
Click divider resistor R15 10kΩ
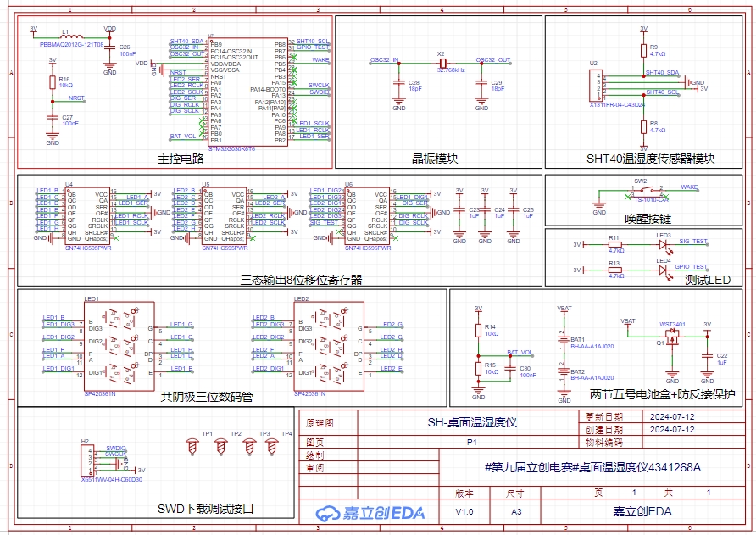click(478, 369)
